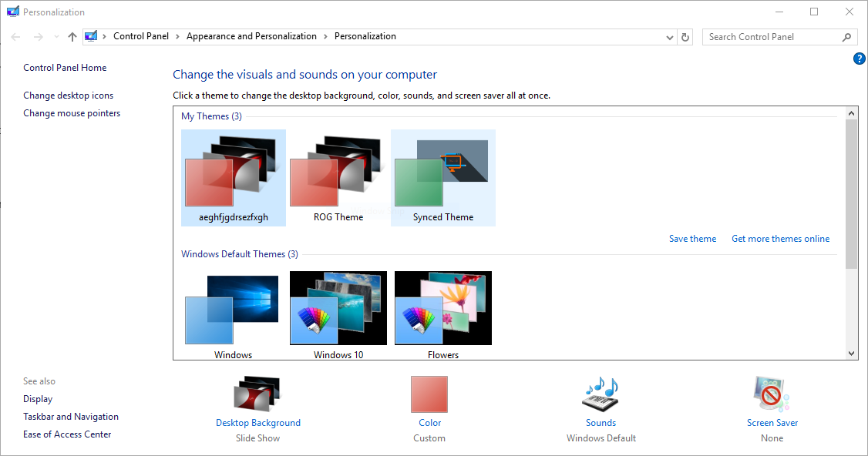Viewport: 868px width, 456px height.
Task: Open Get more themes online
Action: [781, 239]
